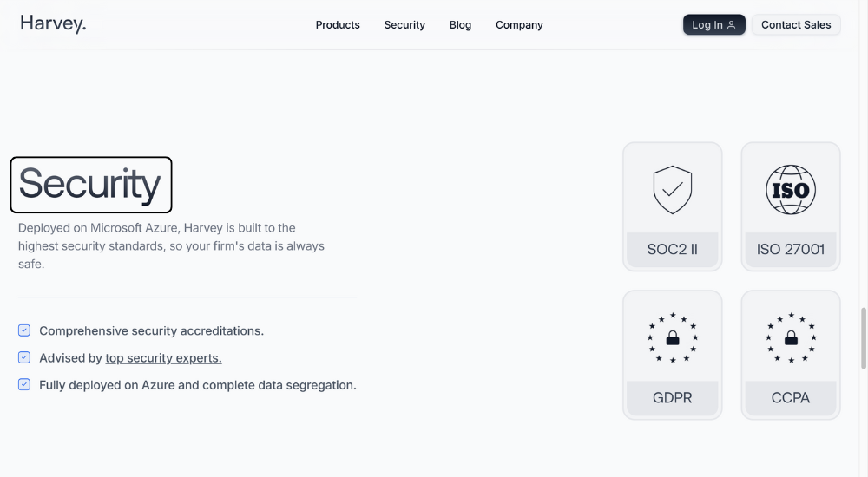Viewport: 868px width, 477px height.
Task: Click the user icon in Log In button
Action: click(731, 25)
